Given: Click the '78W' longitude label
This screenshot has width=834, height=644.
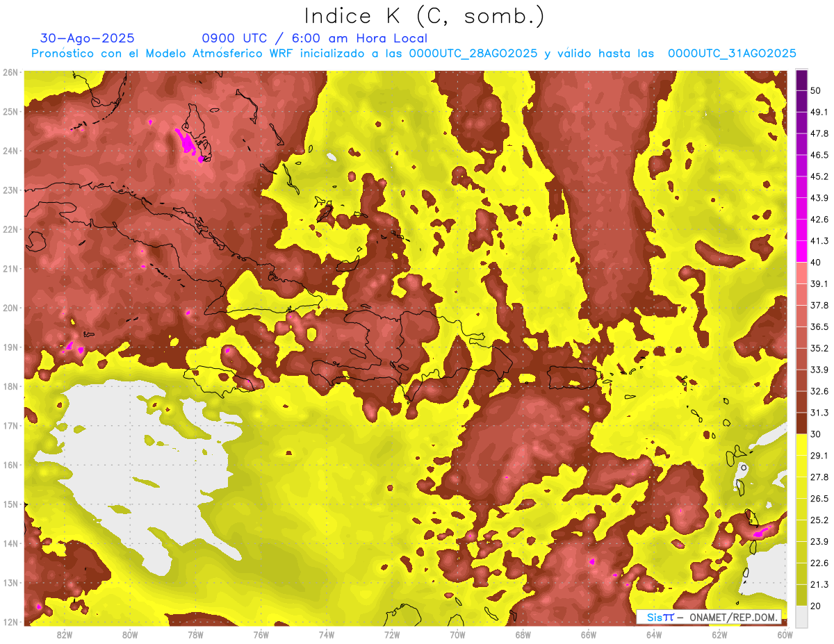Looking at the screenshot, I should point(195,634).
